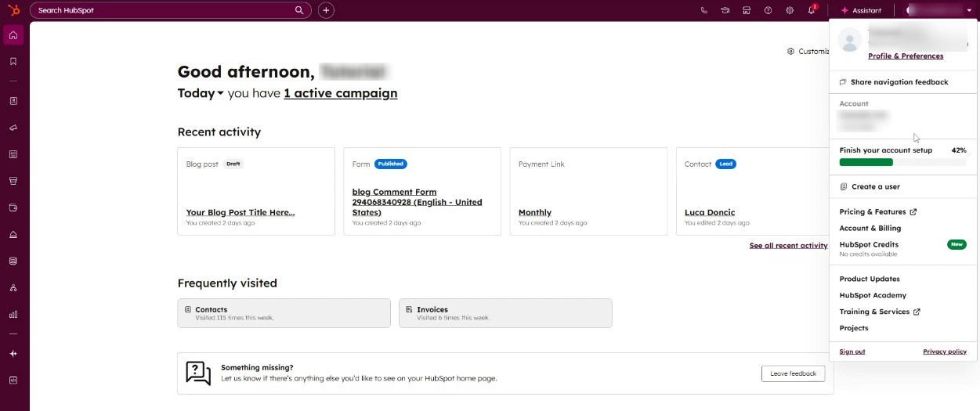980x411 pixels.
Task: Click the Customize gear icon
Action: click(791, 52)
